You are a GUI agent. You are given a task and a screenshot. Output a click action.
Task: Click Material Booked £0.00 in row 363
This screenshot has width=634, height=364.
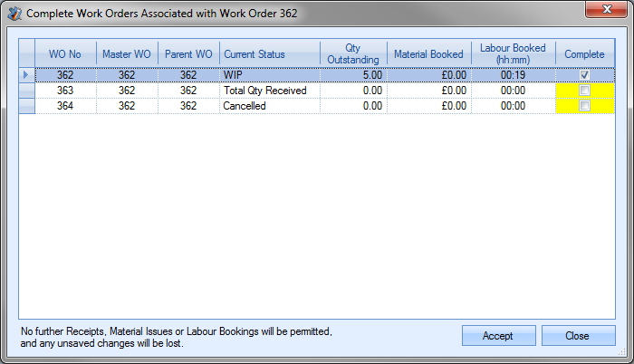click(429, 91)
